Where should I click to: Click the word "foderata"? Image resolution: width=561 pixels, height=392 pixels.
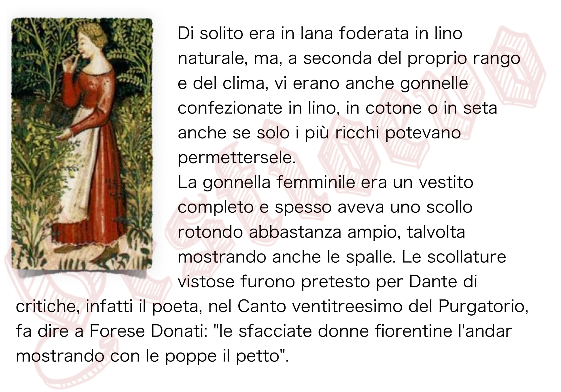pyautogui.click(x=374, y=33)
